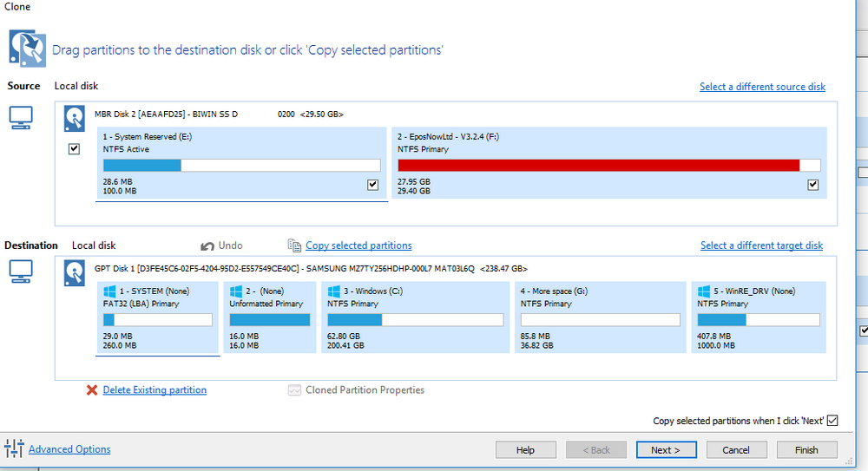Click the Finish button
868x471 pixels.
pos(806,450)
